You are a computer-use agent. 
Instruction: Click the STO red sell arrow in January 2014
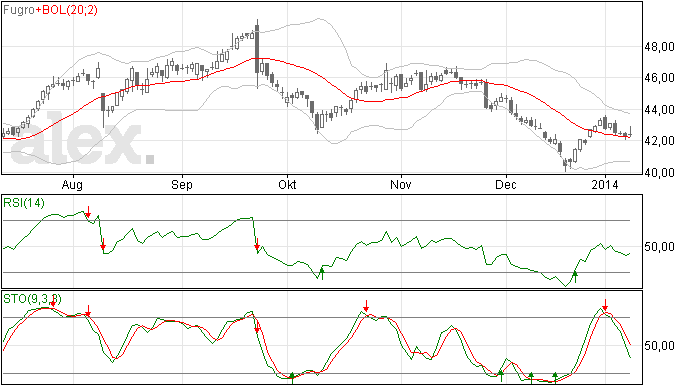tap(605, 305)
